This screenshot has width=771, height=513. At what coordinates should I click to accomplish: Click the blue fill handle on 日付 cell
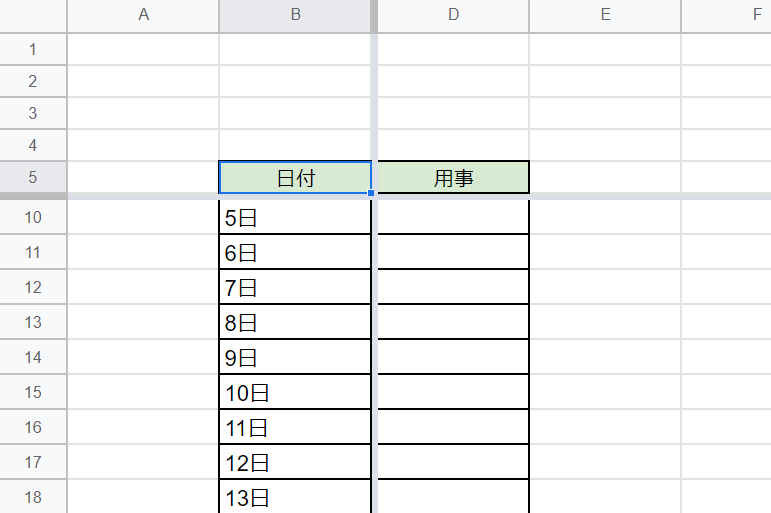[x=371, y=193]
